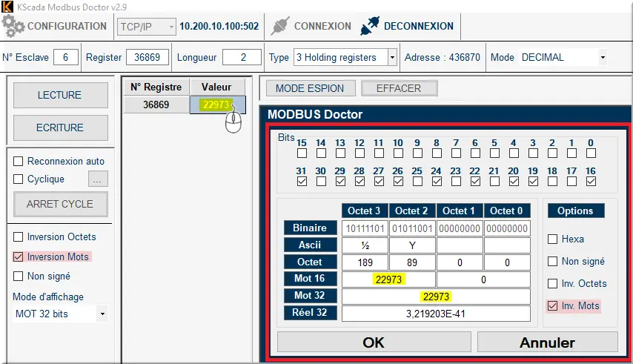
Task: Open cyclic settings ellipsis button
Action: [98, 179]
